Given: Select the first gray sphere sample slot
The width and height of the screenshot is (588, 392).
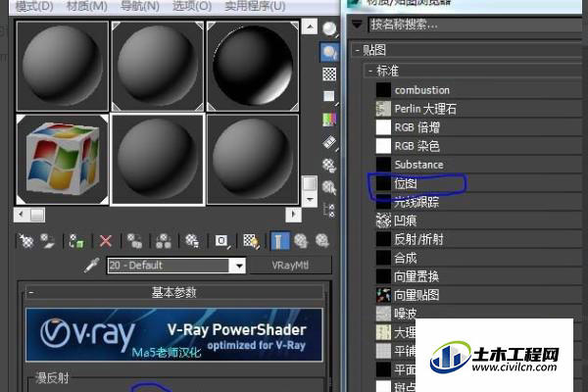Looking at the screenshot, I should 63,66.
